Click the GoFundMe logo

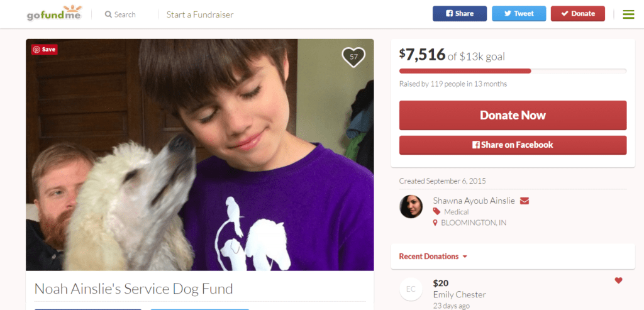pyautogui.click(x=54, y=13)
